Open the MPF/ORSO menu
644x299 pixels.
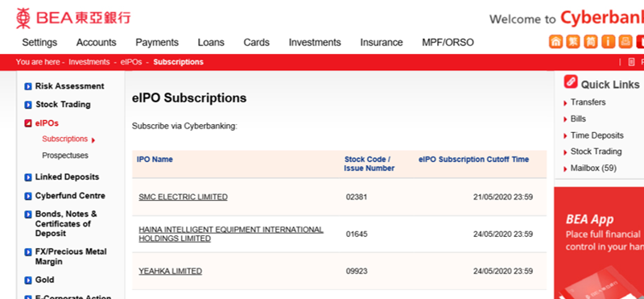click(x=448, y=43)
